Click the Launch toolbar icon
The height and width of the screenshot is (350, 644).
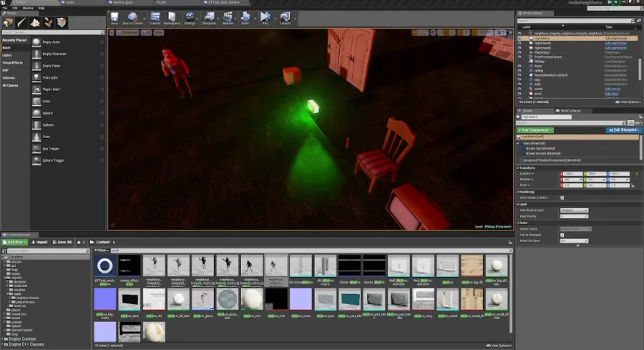285,18
